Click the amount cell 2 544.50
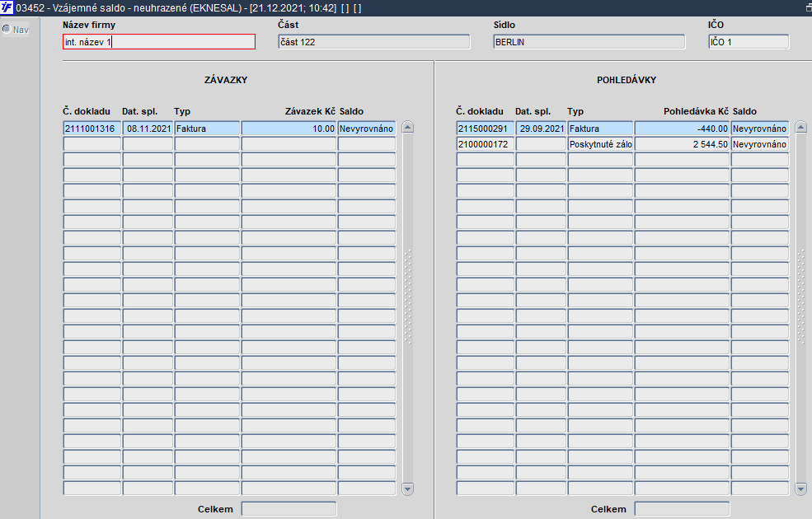 point(682,144)
